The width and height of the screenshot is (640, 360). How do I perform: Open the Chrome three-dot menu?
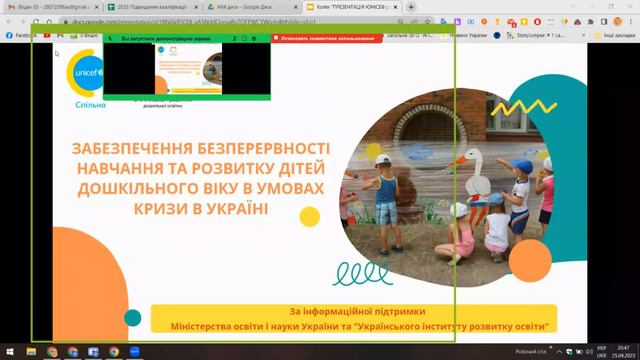tap(631, 22)
